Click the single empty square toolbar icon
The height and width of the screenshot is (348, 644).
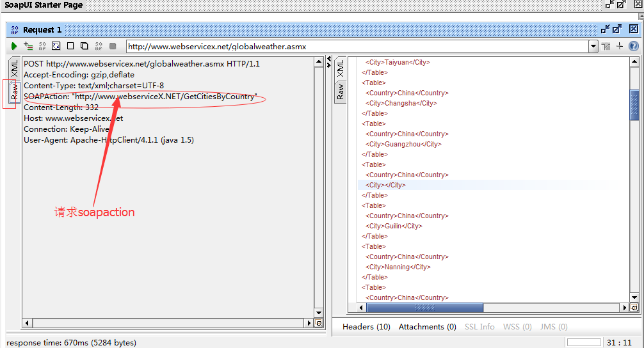point(70,46)
